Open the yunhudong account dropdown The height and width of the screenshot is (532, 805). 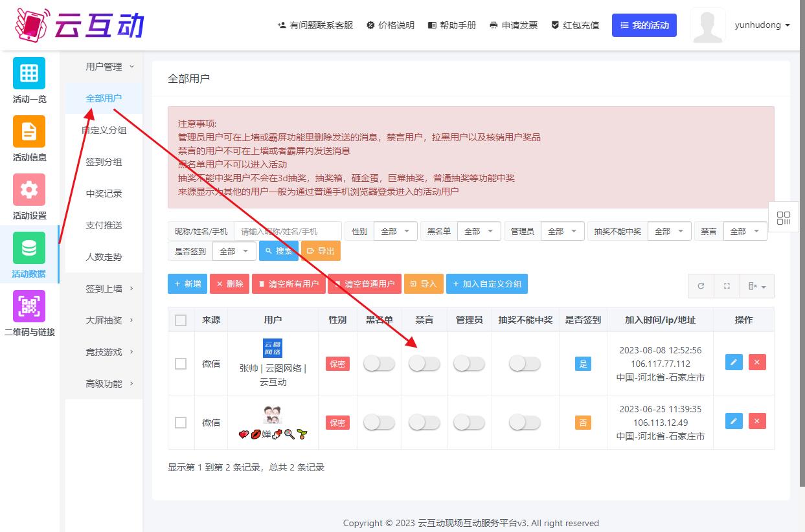(x=762, y=25)
